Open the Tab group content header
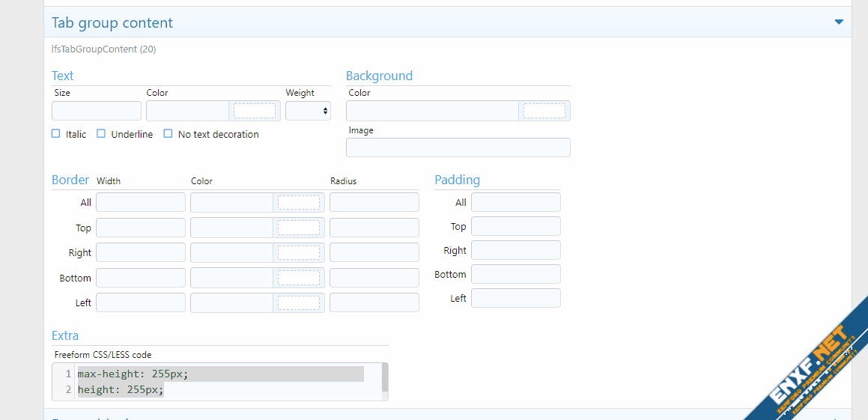 pyautogui.click(x=112, y=23)
